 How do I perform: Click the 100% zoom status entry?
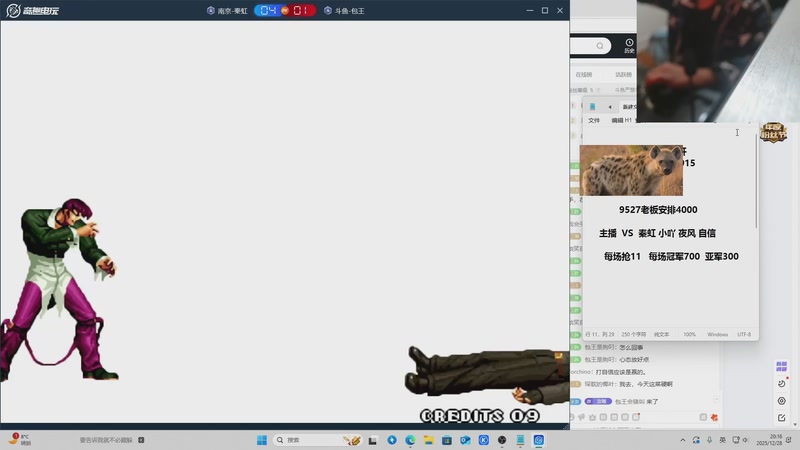tap(689, 335)
